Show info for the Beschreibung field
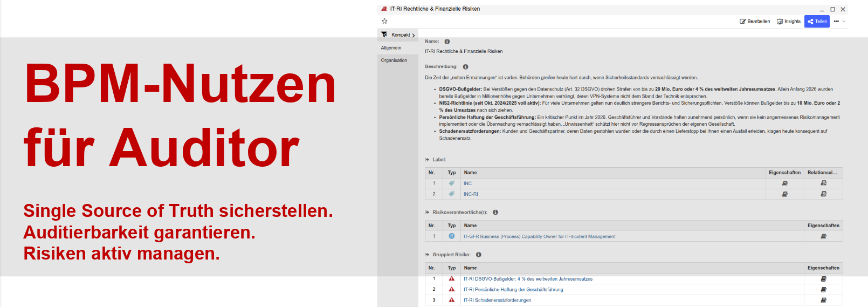Viewport: 868px width, 307px height. (465, 67)
